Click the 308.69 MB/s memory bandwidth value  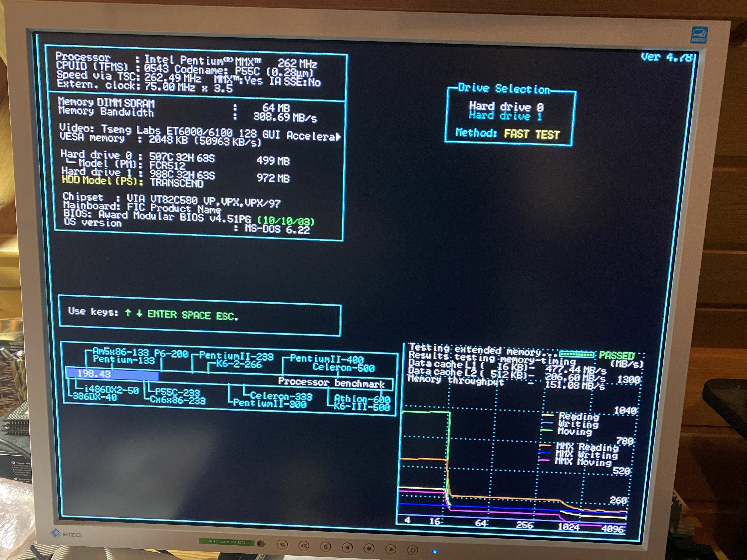pyautogui.click(x=285, y=117)
